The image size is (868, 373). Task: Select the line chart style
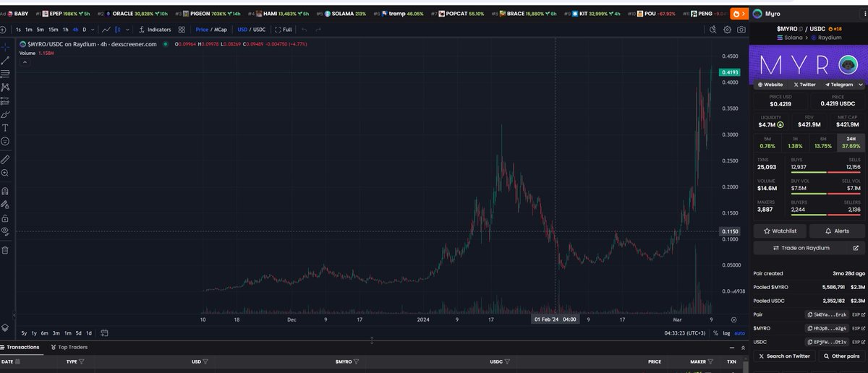106,30
